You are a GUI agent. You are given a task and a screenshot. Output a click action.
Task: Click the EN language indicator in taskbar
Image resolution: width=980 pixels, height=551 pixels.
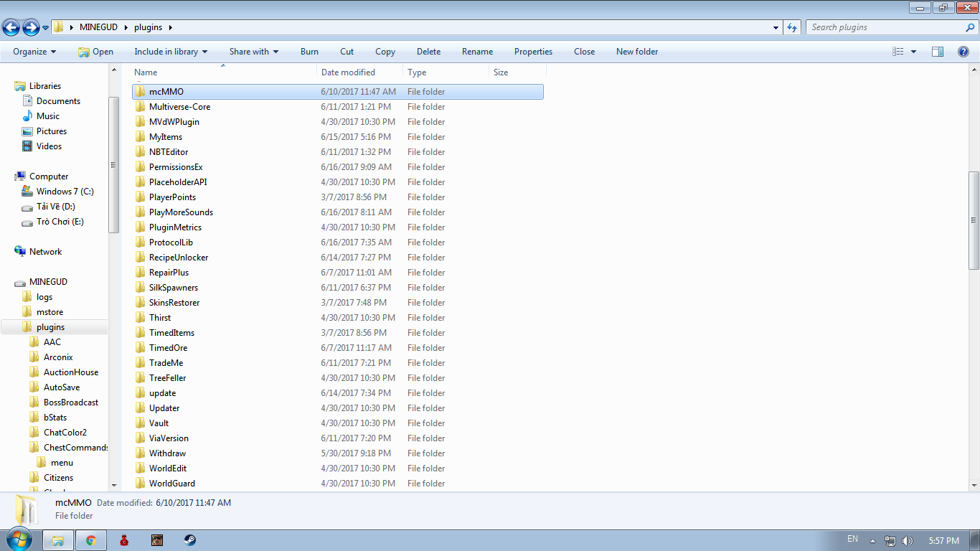[852, 539]
